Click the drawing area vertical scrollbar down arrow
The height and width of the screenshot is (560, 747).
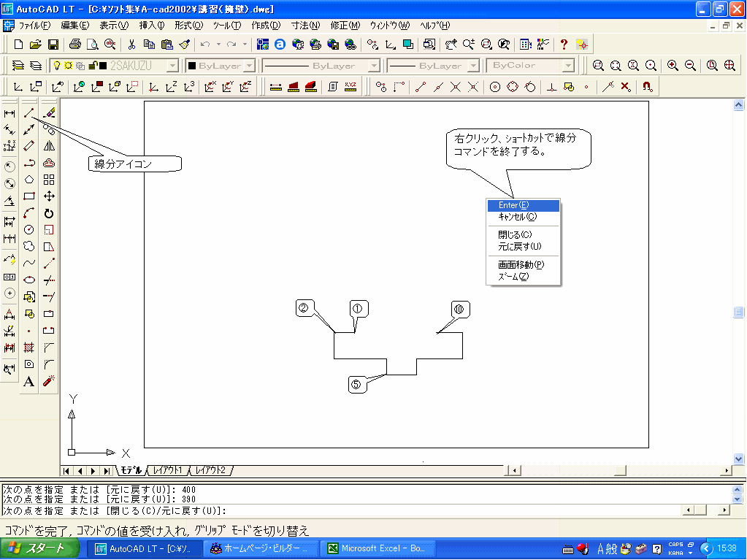[738, 459]
